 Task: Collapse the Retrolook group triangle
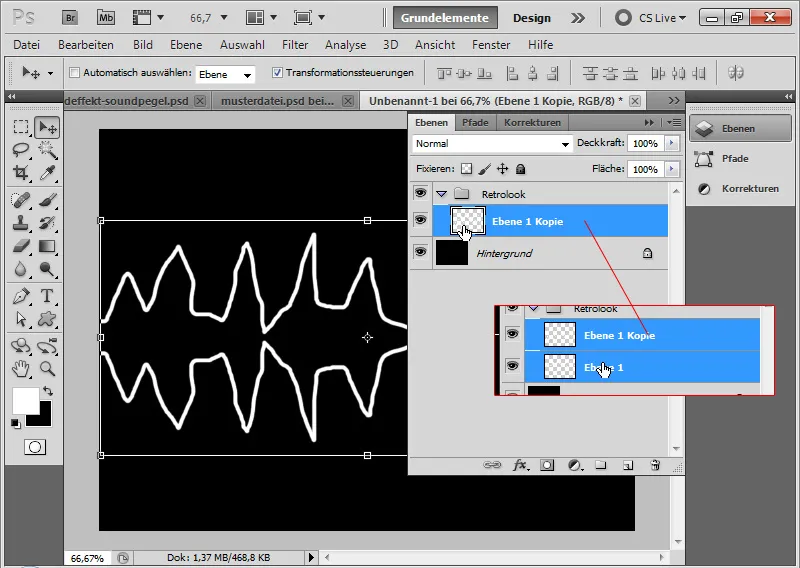[x=442, y=194]
